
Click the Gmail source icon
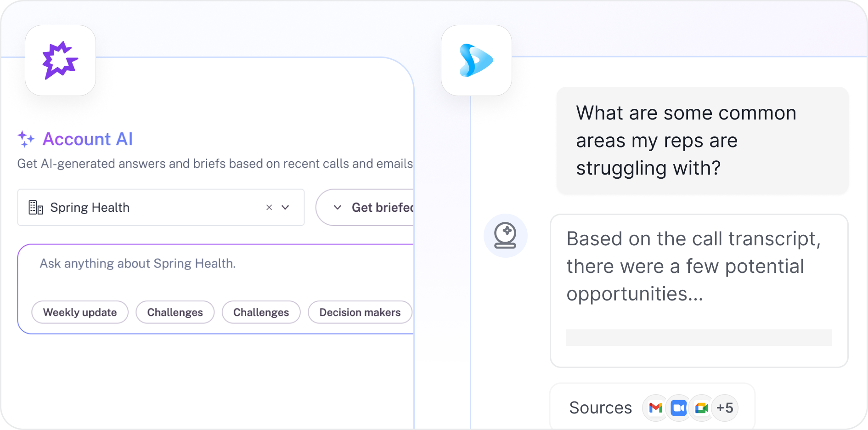pos(655,408)
